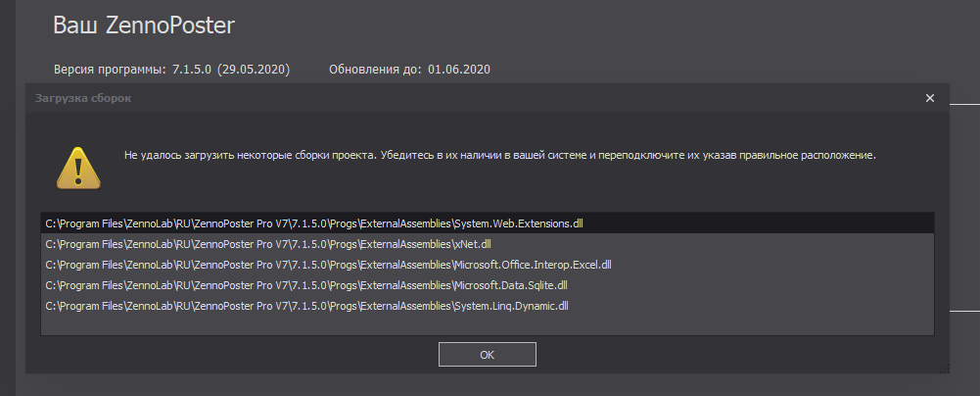Select the Microsoft.Data.Sqlite.dll entry

point(306,285)
